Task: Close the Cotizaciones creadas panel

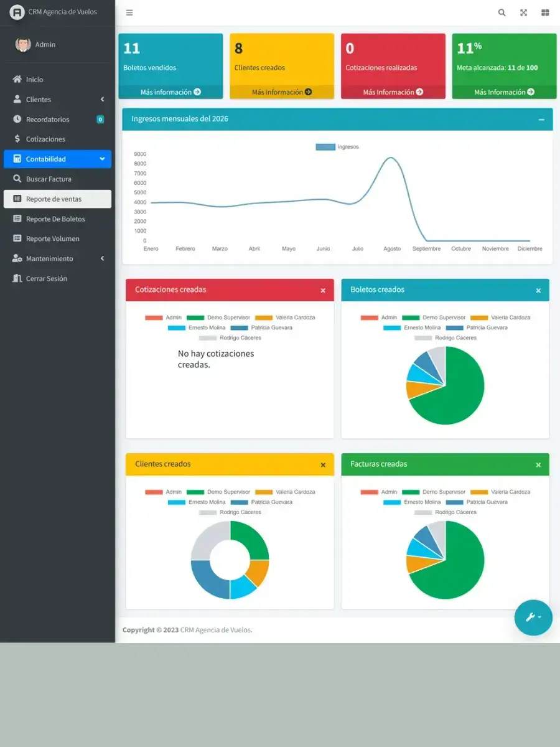Action: [x=323, y=291]
